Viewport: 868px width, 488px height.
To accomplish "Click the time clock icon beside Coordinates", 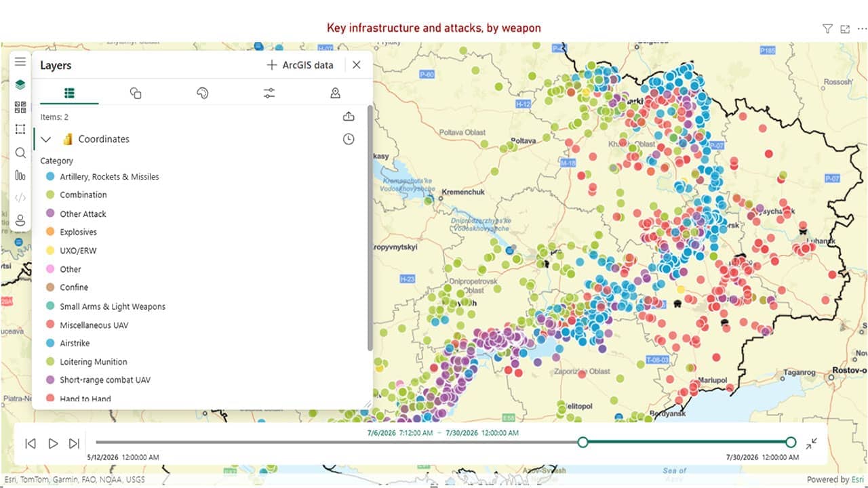I will pyautogui.click(x=349, y=139).
